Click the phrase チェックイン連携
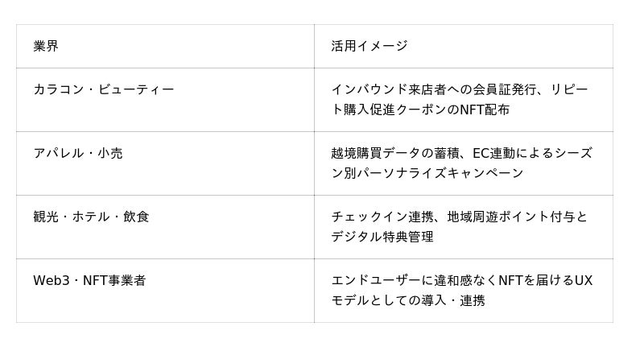This screenshot has height=347, width=644. pos(382,217)
